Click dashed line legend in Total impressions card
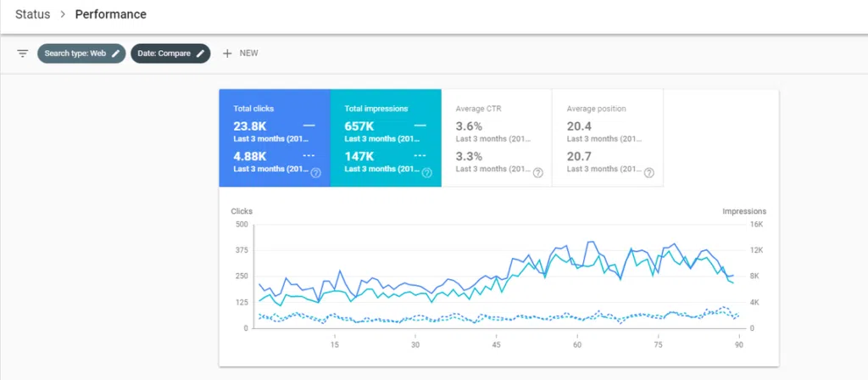The width and height of the screenshot is (868, 380). point(420,156)
